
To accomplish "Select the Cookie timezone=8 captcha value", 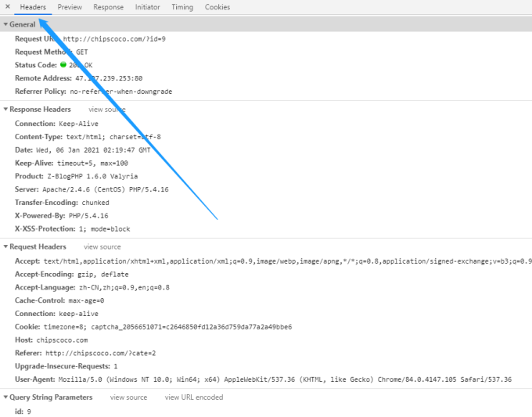I will pos(167,327).
